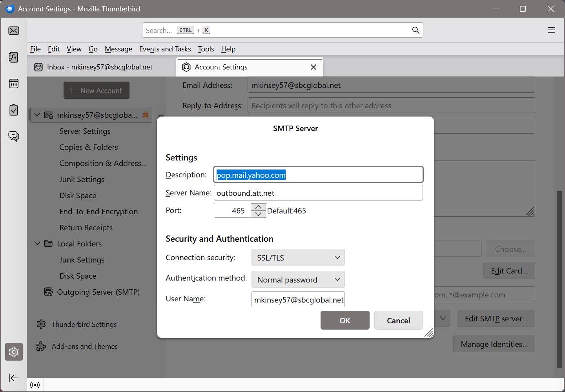Open the hamburger application menu
This screenshot has width=565, height=392.
coord(551,30)
